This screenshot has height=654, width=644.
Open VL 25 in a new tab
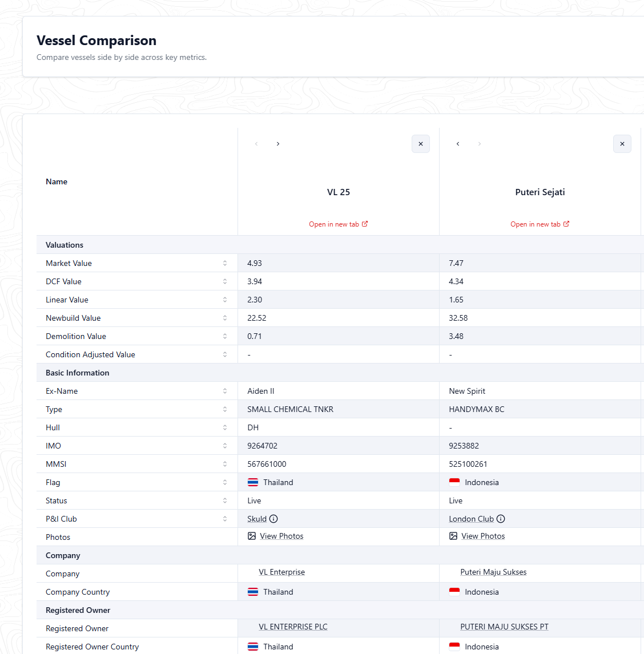[x=339, y=224]
